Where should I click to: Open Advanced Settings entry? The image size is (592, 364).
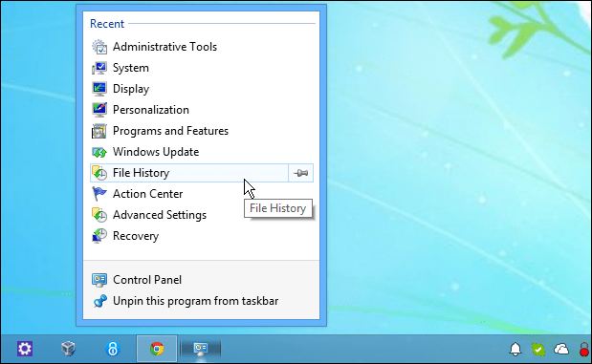click(x=201, y=215)
